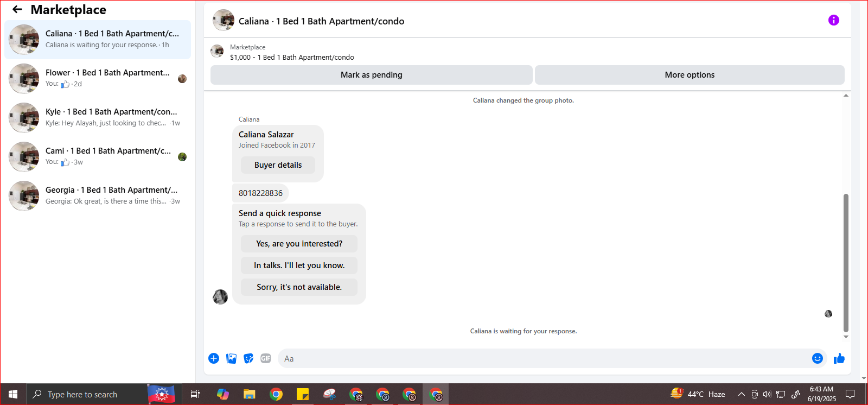Open the Cami conversation in the list
Viewport: 868px width, 405px height.
point(98,157)
